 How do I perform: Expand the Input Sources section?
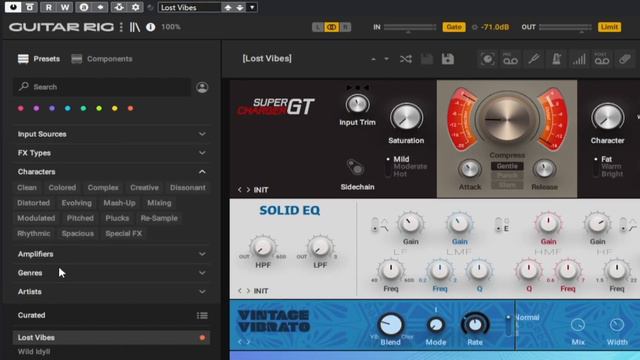click(111, 134)
